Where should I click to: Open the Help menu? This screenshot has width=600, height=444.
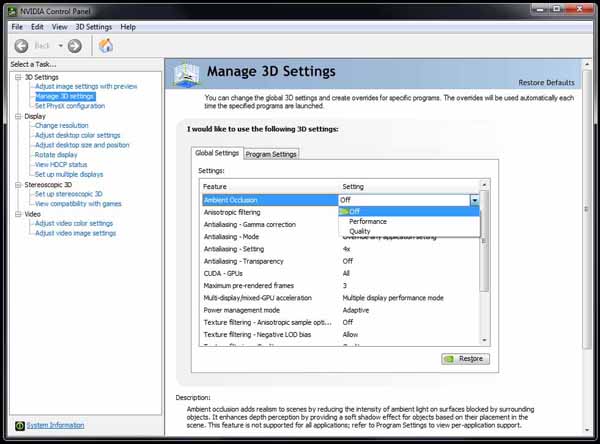(128, 27)
